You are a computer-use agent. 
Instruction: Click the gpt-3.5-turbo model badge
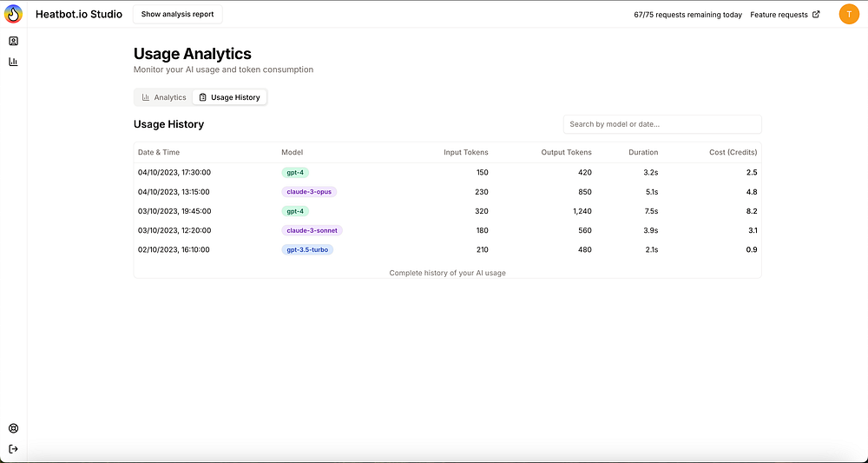(x=307, y=250)
